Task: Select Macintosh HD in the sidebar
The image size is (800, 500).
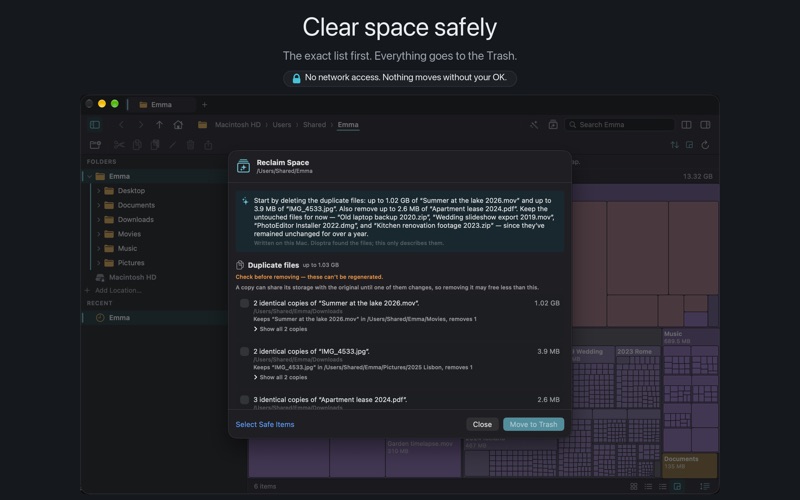Action: tap(127, 277)
